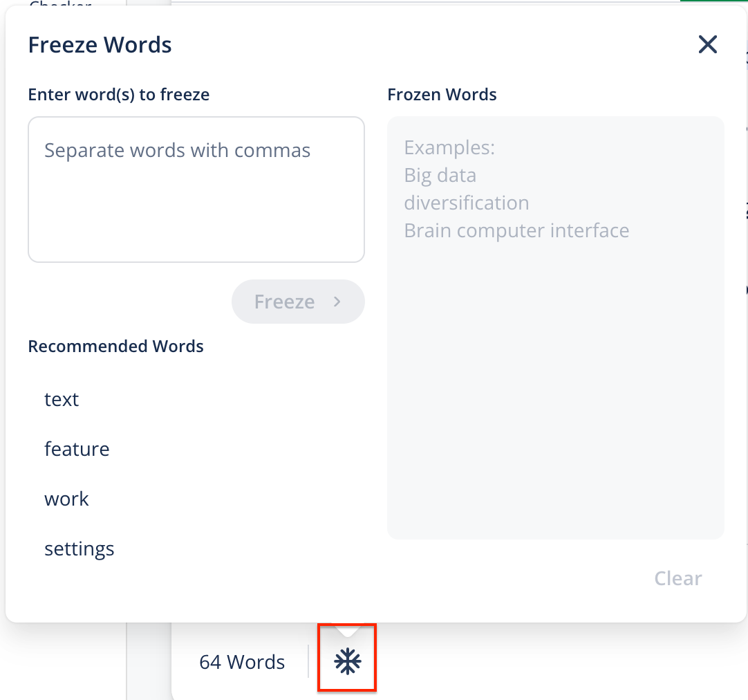Click the 'Recommended Words' heading
Image resolution: width=748 pixels, height=700 pixels.
(115, 346)
